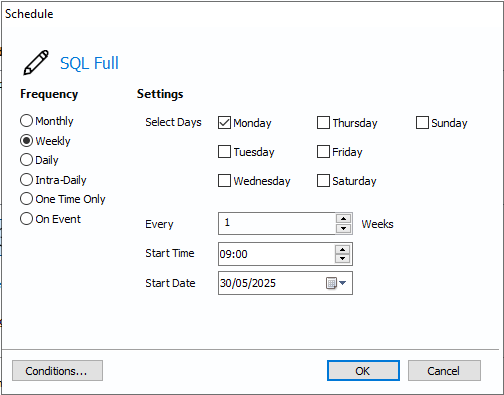This screenshot has height=395, width=504.
Task: Increase the Every weeks value with up arrow
Action: coord(343,219)
